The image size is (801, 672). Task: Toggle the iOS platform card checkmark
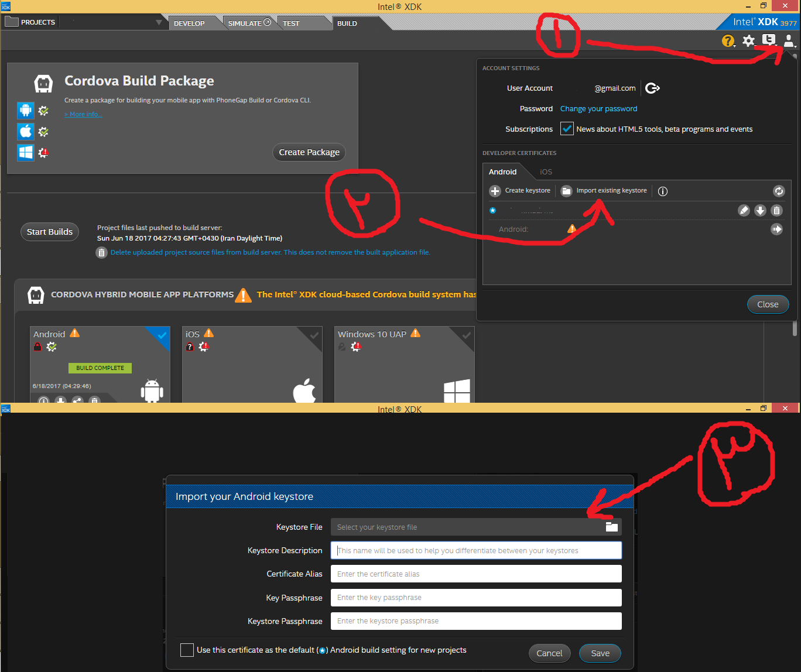pos(314,335)
